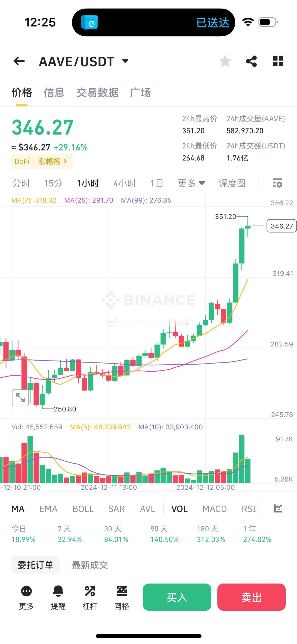Image resolution: width=297 pixels, height=644 pixels.
Task: Tap the MA(7): 318.32 label
Action: click(34, 200)
